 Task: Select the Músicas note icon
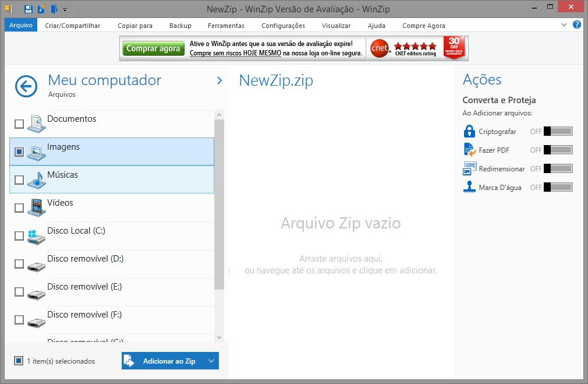coord(36,180)
